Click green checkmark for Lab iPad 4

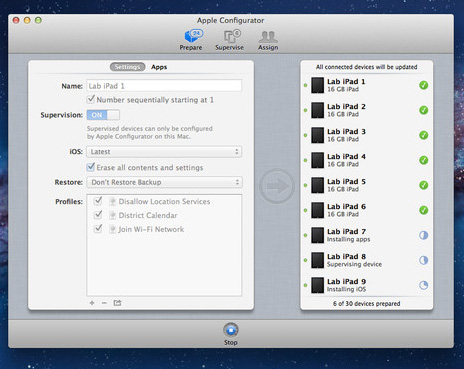(423, 160)
